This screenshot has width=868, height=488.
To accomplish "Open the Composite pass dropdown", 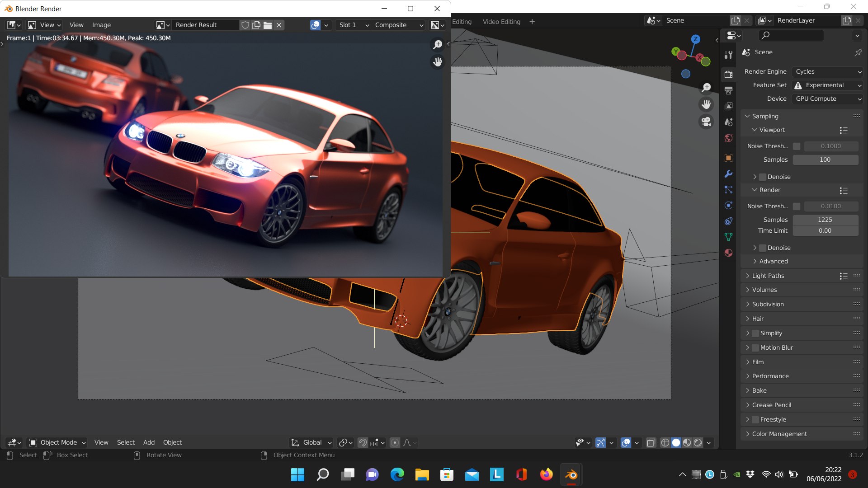I will [x=399, y=25].
